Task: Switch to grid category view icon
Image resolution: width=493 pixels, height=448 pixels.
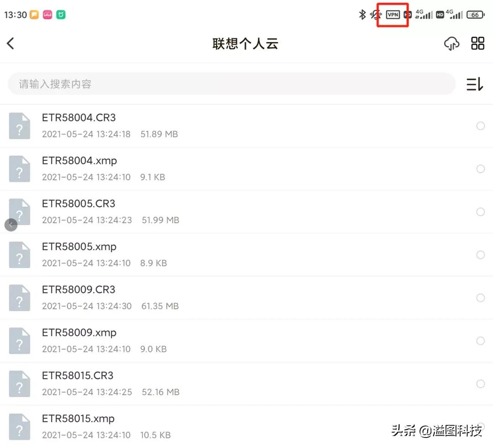Action: (477, 43)
